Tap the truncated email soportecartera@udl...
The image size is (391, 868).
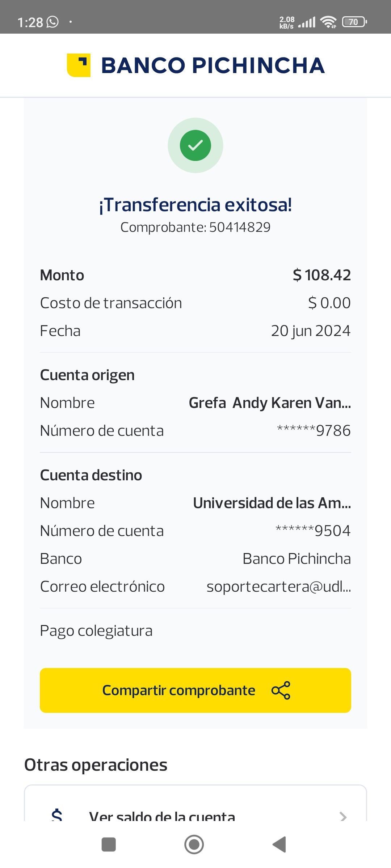tap(278, 587)
